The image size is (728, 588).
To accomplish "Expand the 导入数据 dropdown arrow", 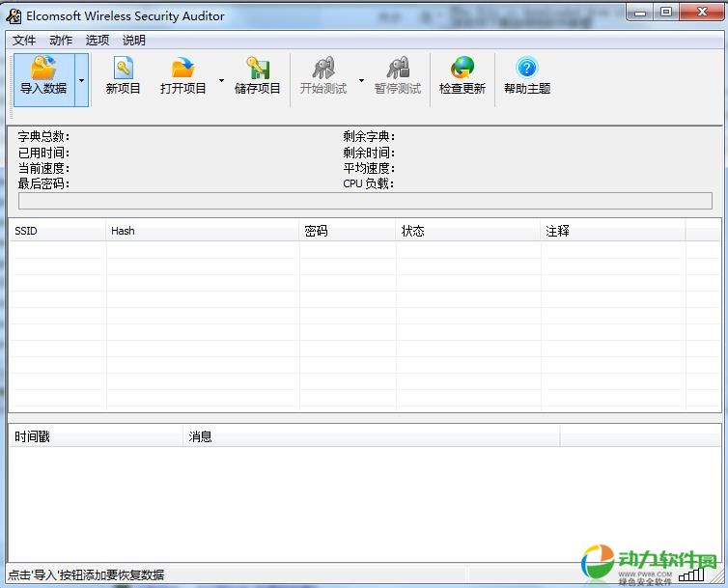I will tap(82, 80).
